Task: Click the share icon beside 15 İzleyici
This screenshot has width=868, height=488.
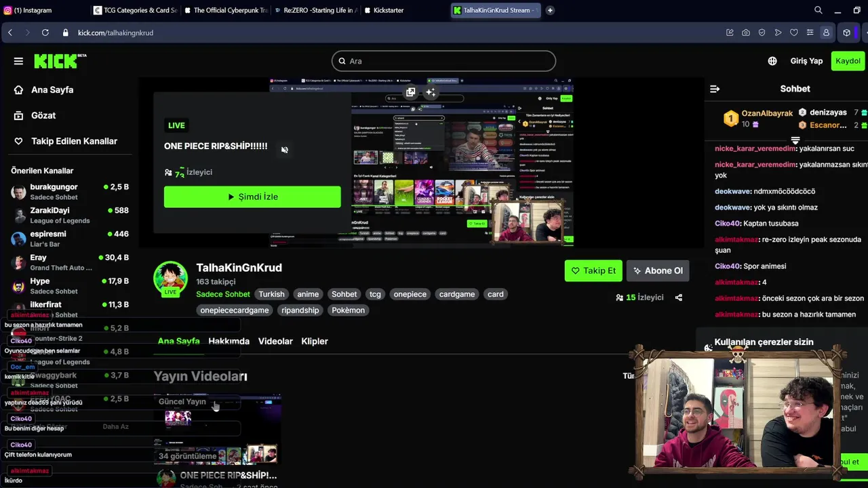Action: (x=679, y=298)
